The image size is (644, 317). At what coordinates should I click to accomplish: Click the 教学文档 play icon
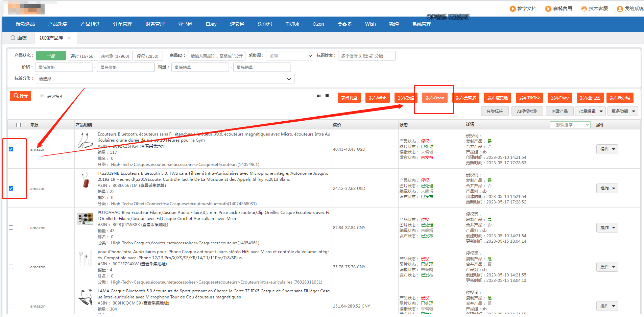coord(513,9)
